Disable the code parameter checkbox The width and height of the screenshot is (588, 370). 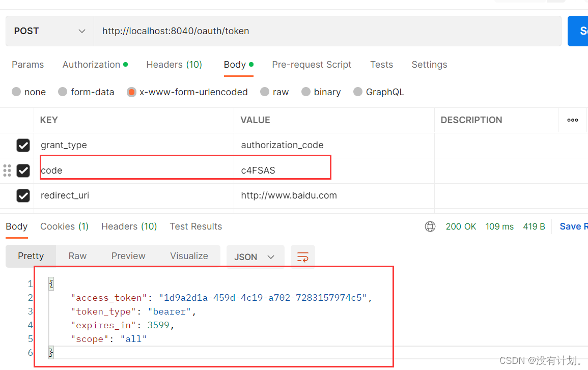(x=23, y=170)
